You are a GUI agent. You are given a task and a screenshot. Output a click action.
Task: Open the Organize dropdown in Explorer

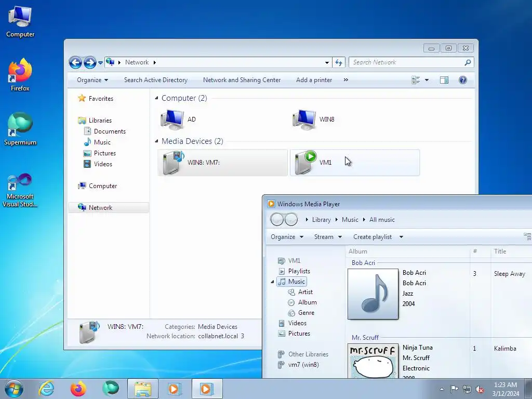92,80
